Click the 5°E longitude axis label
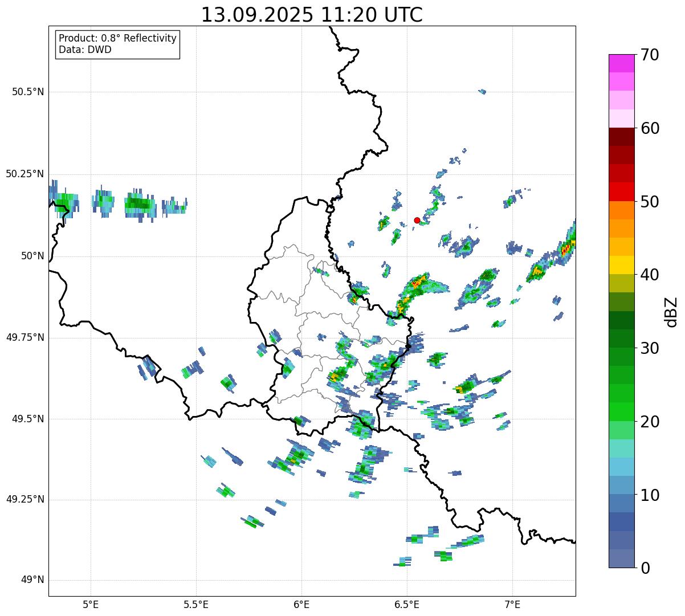Image resolution: width=685 pixels, height=616 pixels. 91,605
